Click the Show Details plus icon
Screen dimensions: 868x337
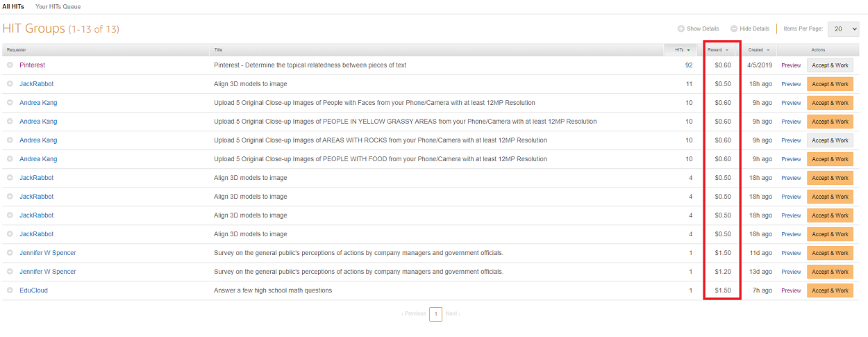[681, 28]
